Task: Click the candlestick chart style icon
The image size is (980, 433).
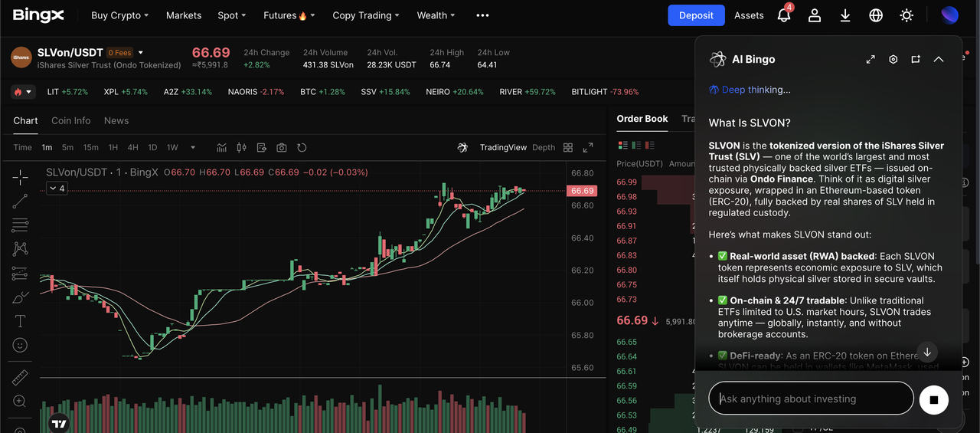Action: 242,147
